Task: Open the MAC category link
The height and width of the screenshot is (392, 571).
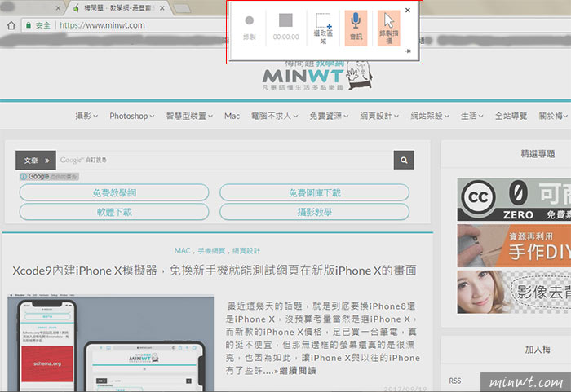Action: click(x=183, y=251)
